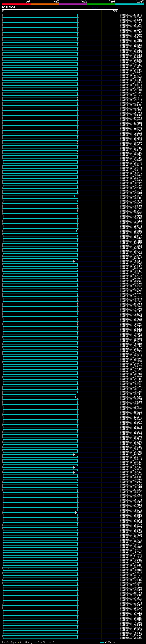Select the UniRef100_A7QFM9 label
This screenshot has width=146, height=644.
click(x=131, y=580)
